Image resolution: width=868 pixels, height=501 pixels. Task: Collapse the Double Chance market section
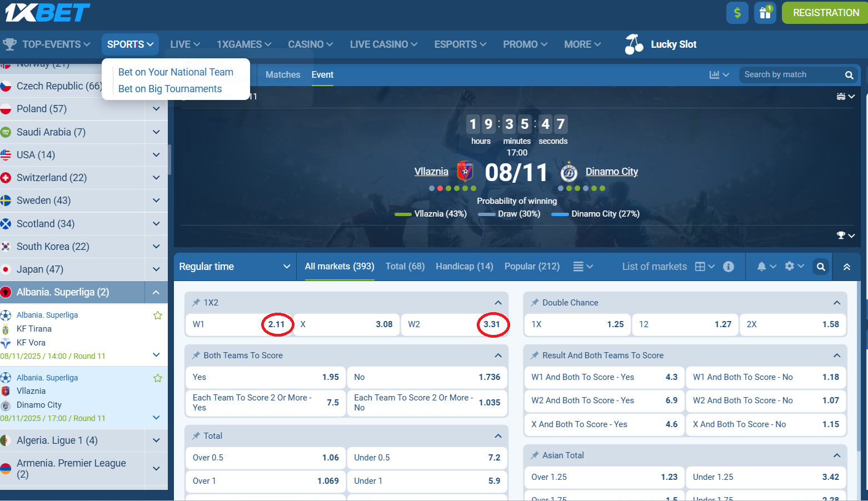(836, 303)
